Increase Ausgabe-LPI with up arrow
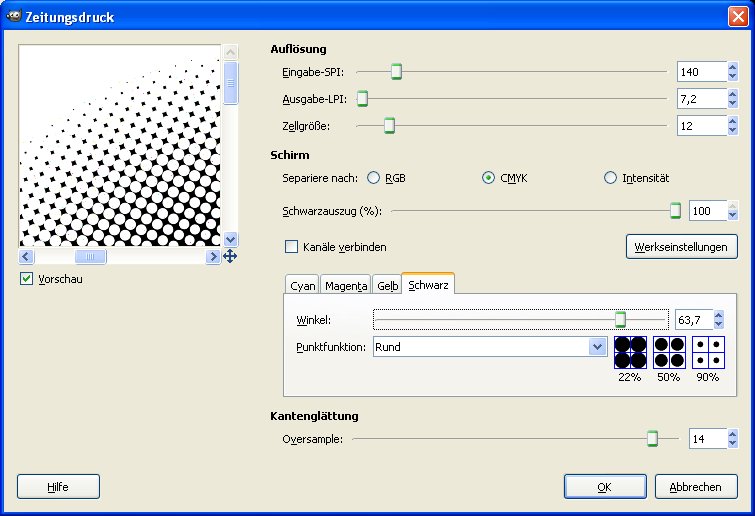The image size is (755, 516). pyautogui.click(x=732, y=94)
